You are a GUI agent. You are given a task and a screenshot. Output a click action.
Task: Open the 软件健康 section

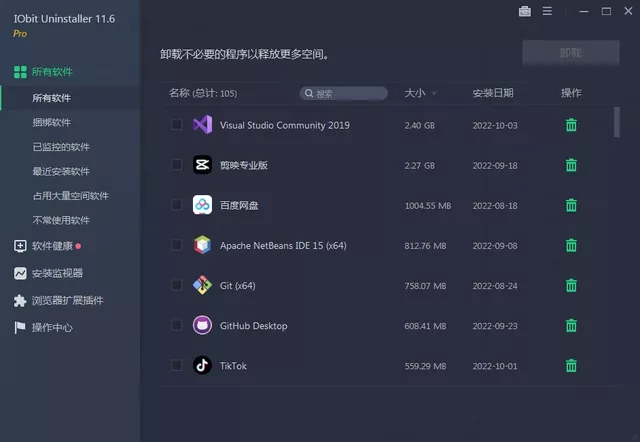click(x=52, y=246)
